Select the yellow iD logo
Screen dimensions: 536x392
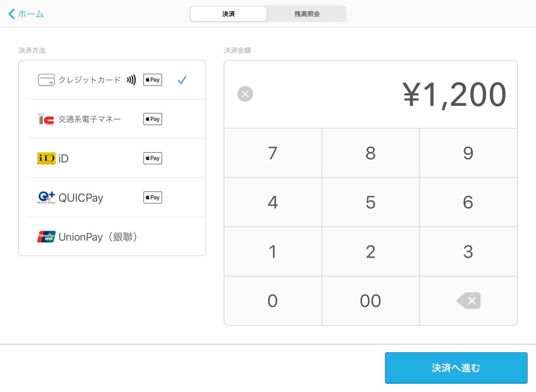tap(46, 158)
